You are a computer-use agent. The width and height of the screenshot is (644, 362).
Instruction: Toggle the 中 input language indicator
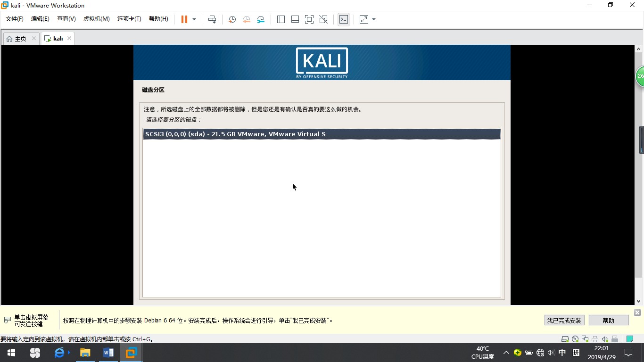click(562, 353)
